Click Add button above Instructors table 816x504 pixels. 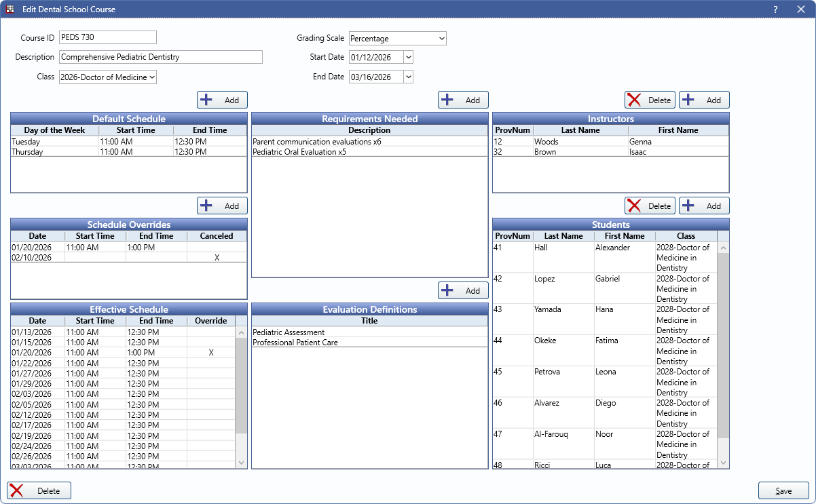click(704, 100)
